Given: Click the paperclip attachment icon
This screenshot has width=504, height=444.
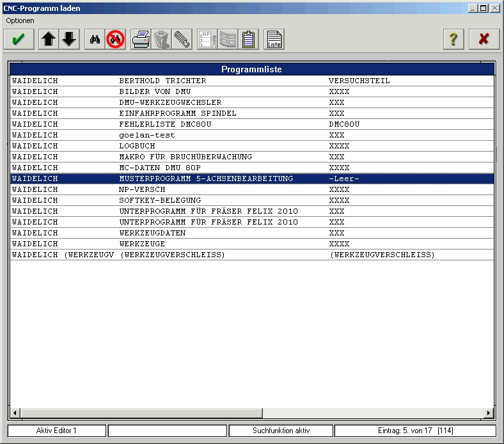Looking at the screenshot, I should pyautogui.click(x=182, y=40).
